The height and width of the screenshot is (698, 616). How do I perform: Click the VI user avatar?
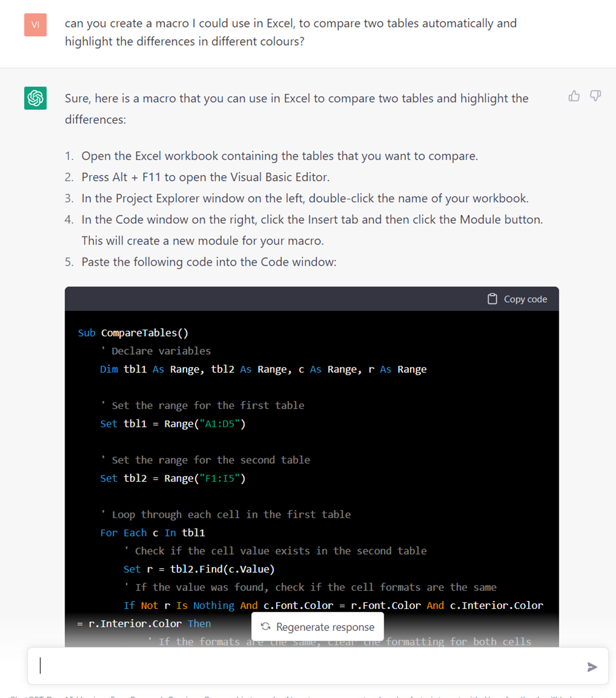35,25
